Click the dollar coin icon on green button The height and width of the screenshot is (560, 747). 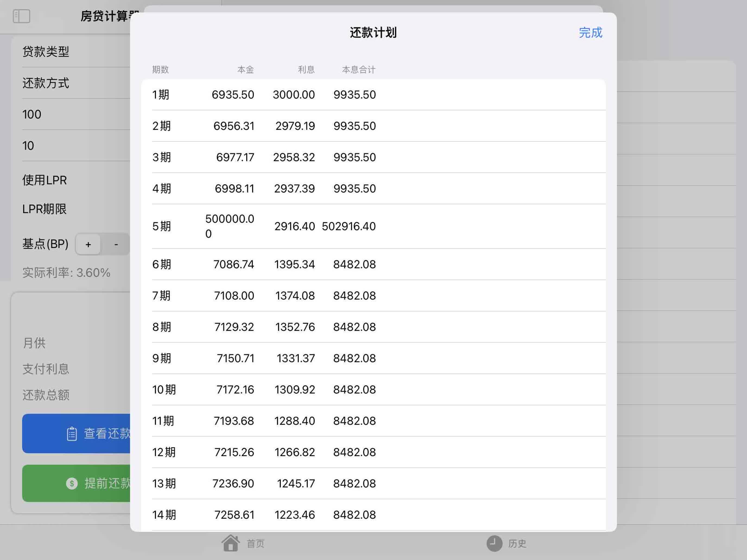72,483
